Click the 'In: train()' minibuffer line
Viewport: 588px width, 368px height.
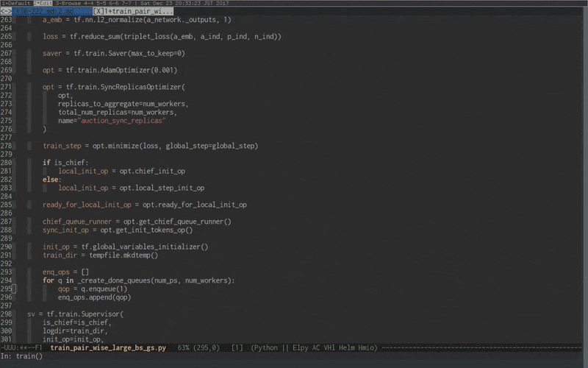(22, 356)
